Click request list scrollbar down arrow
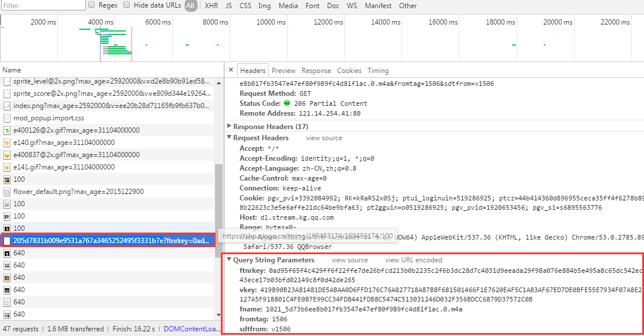Image resolution: width=644 pixels, height=336 pixels. (219, 315)
